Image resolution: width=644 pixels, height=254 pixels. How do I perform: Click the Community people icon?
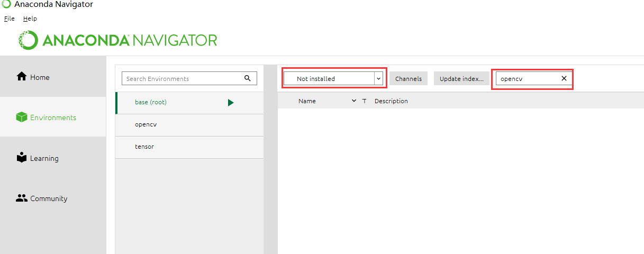[x=22, y=198]
